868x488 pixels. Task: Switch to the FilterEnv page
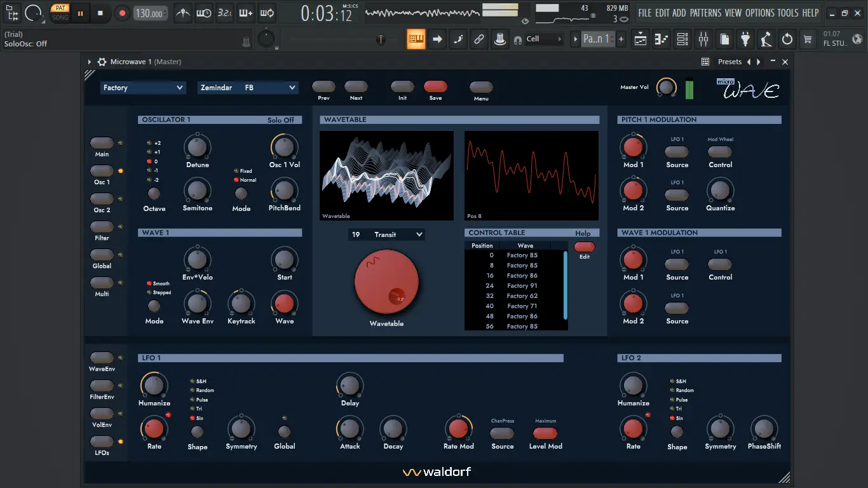click(x=102, y=386)
